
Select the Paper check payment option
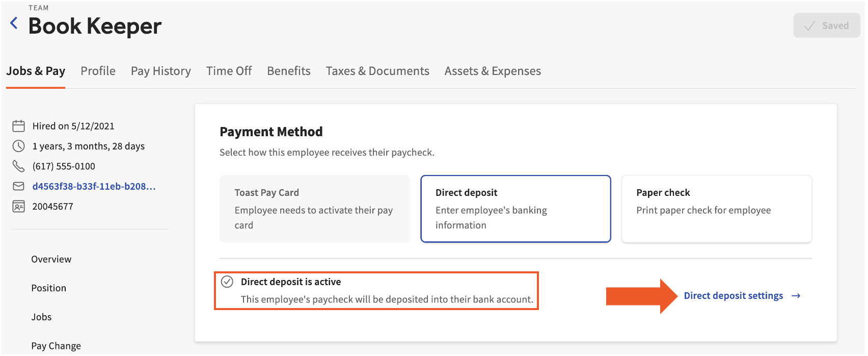click(x=716, y=209)
